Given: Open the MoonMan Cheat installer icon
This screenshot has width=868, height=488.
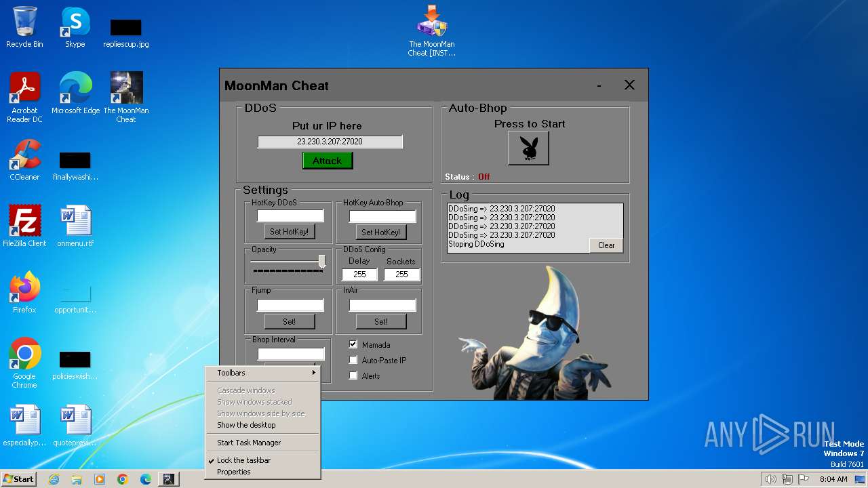Looking at the screenshot, I should coord(432,30).
